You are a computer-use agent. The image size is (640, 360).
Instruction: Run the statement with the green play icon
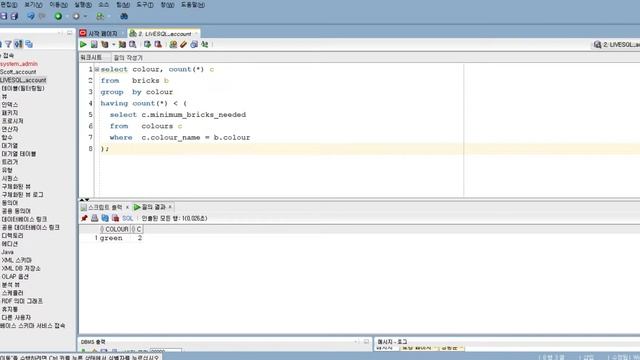(x=83, y=44)
